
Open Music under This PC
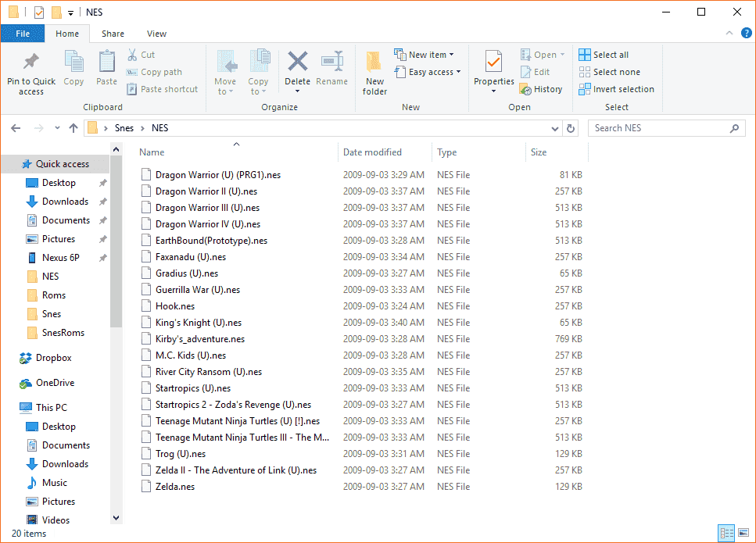point(47,482)
